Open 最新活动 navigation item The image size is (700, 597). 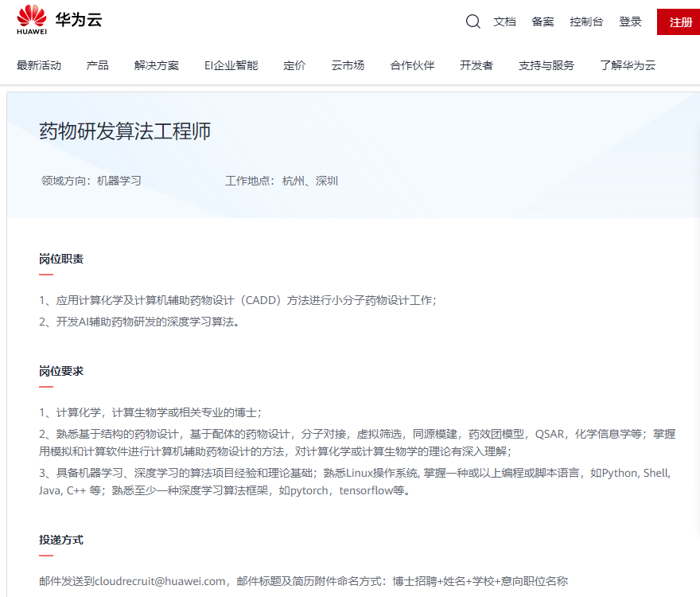39,65
